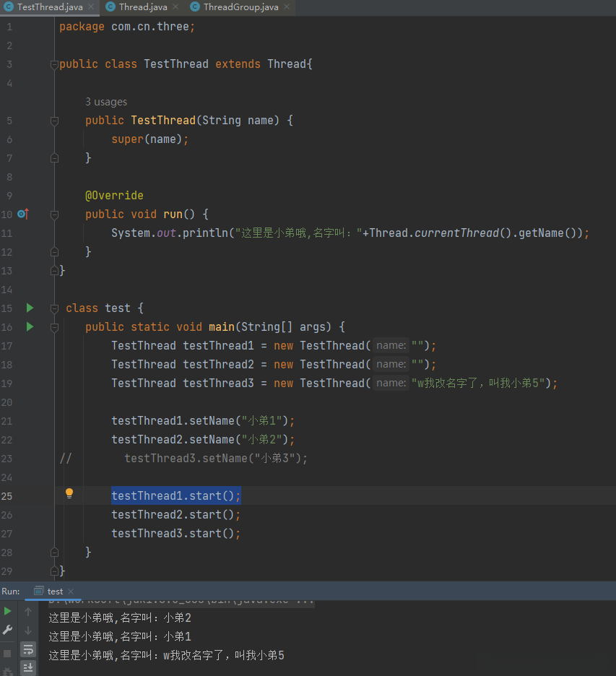Open run configuration via the wrench icon
616x676 pixels.
pyautogui.click(x=8, y=630)
